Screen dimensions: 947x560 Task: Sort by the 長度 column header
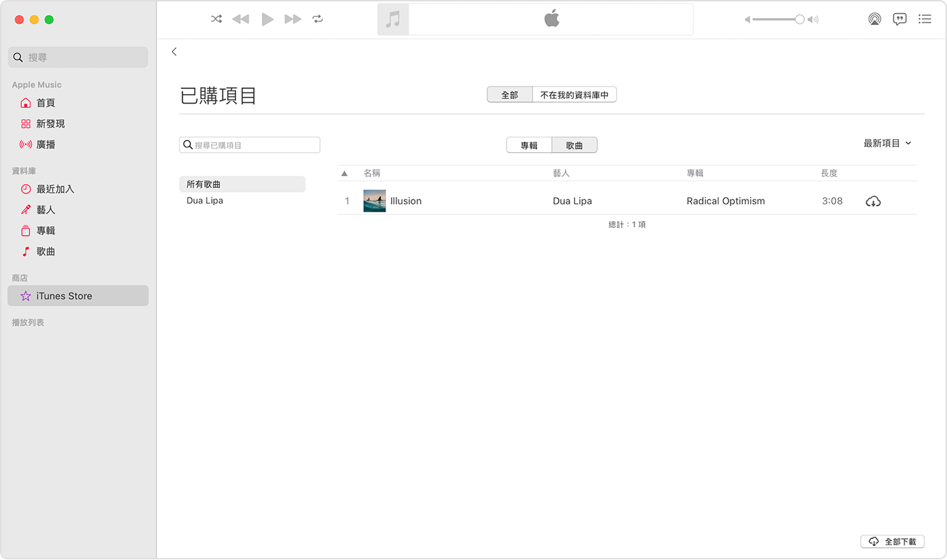click(x=829, y=173)
